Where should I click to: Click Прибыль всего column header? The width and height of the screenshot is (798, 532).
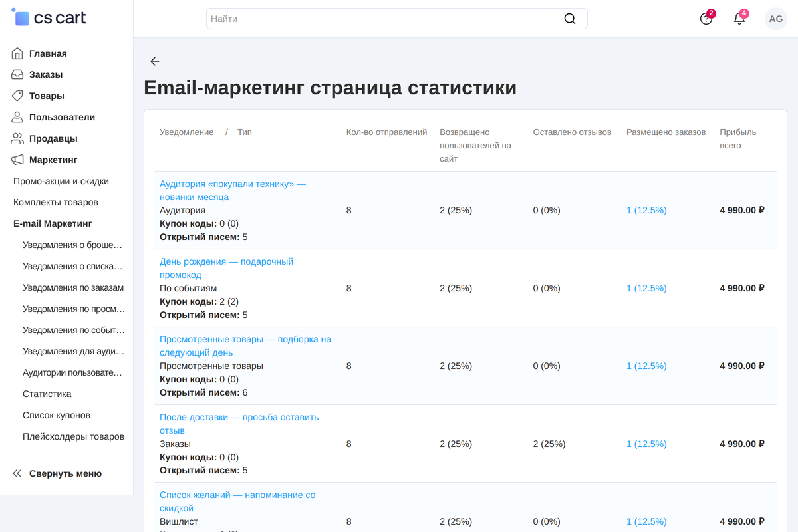(738, 139)
